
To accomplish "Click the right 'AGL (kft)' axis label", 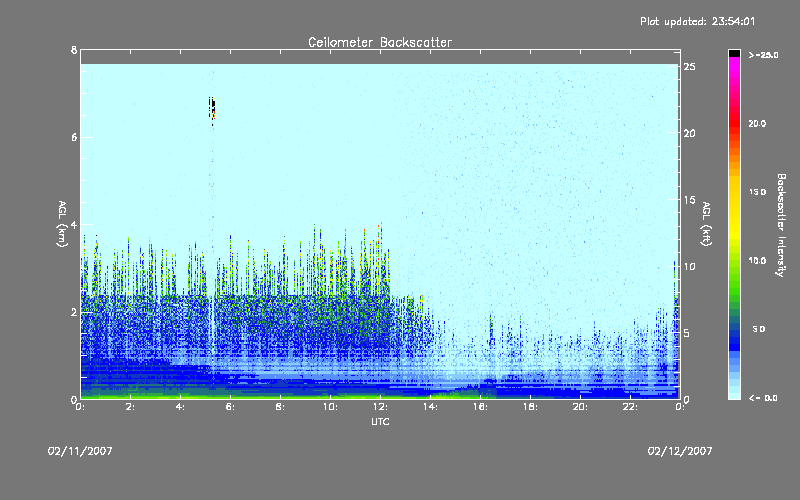I will pos(706,224).
